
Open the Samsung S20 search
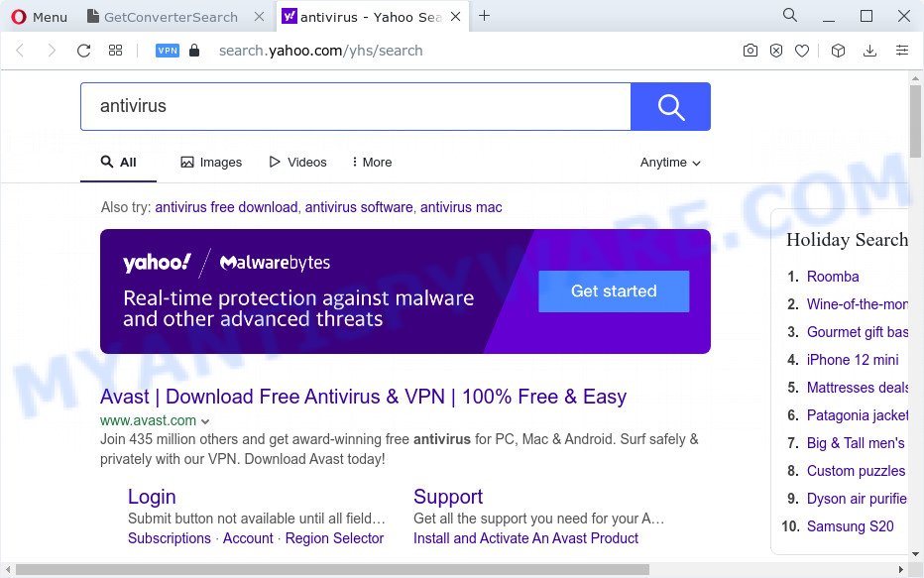[851, 526]
